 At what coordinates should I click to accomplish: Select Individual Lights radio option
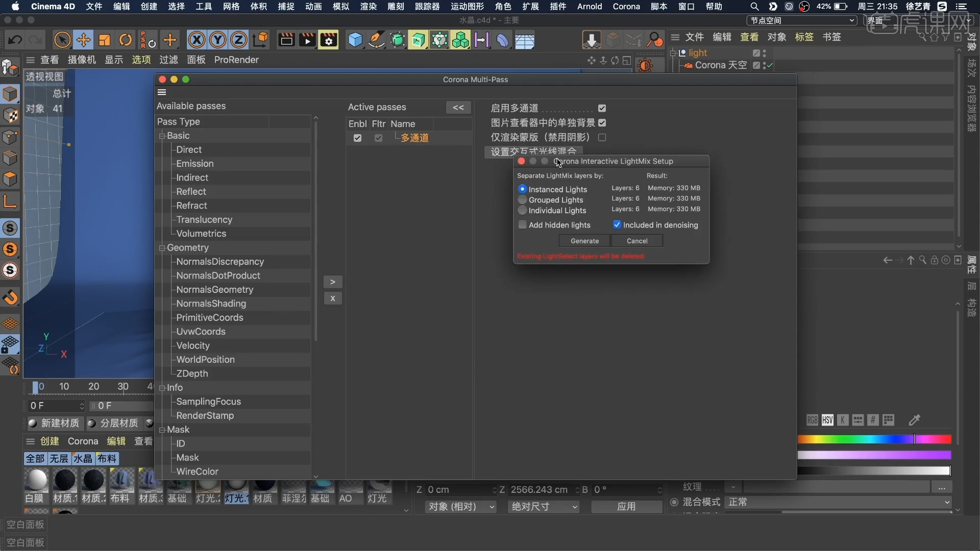pyautogui.click(x=522, y=210)
